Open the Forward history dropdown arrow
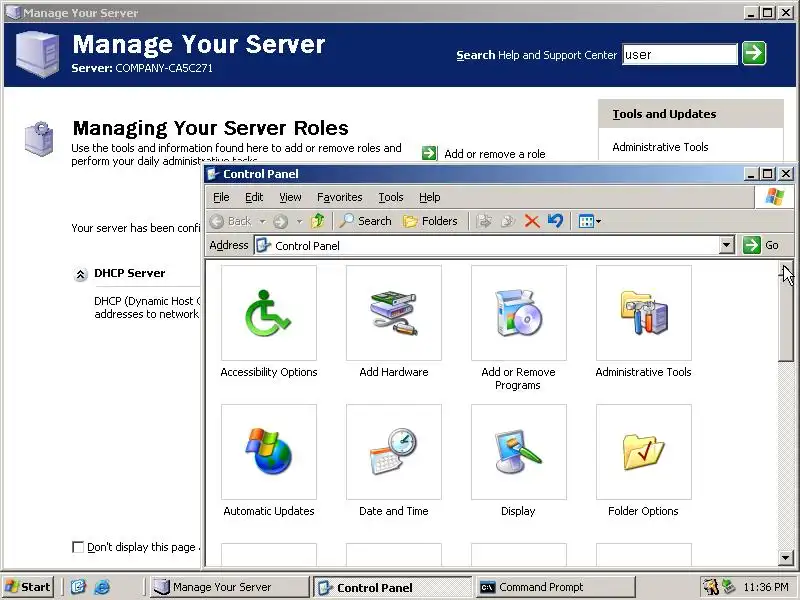Screen dimensions: 800x600 [299, 221]
